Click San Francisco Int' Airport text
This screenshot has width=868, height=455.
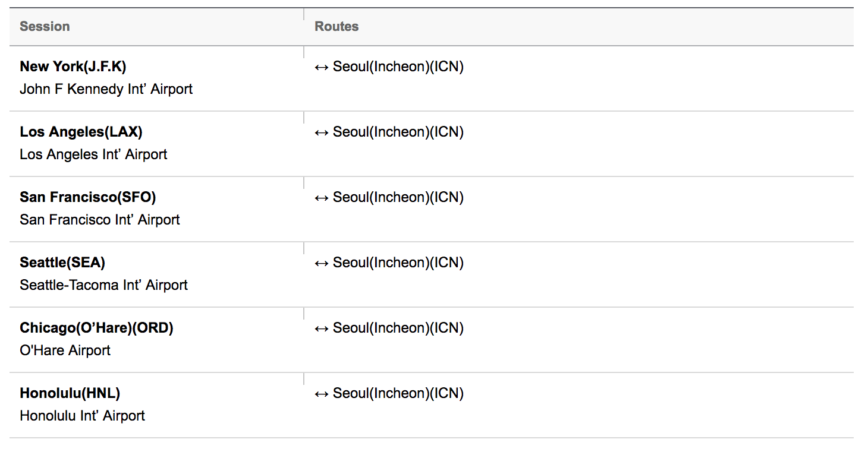(x=100, y=220)
